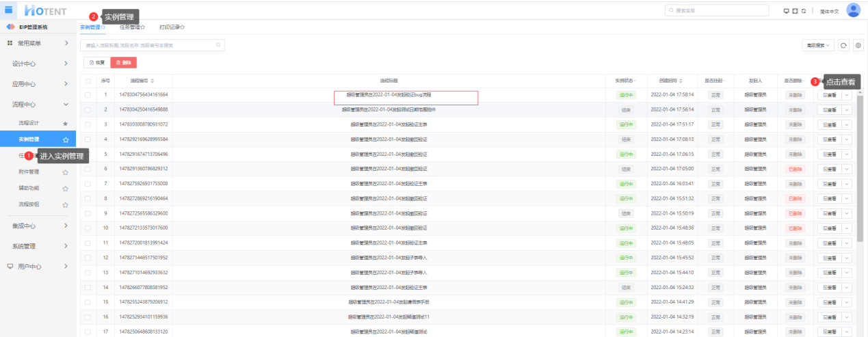The height and width of the screenshot is (337, 868).
Task: Click the process title search input field
Action: click(152, 45)
